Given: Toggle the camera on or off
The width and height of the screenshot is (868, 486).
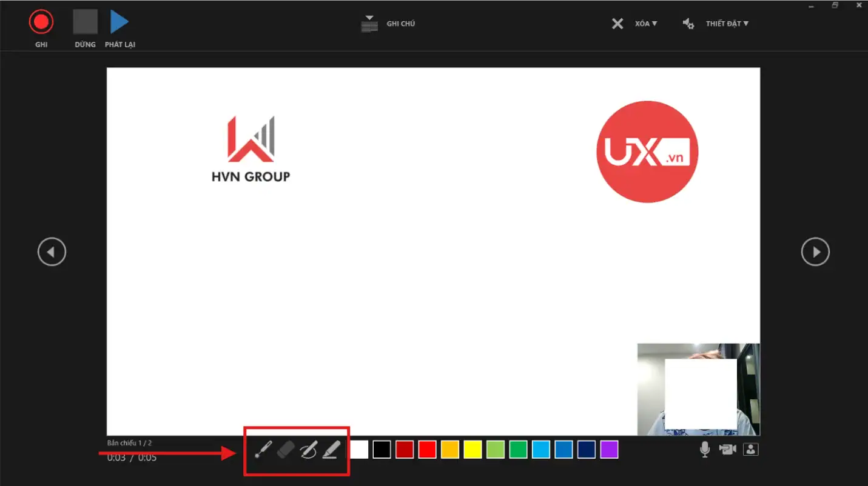Looking at the screenshot, I should coord(727,449).
